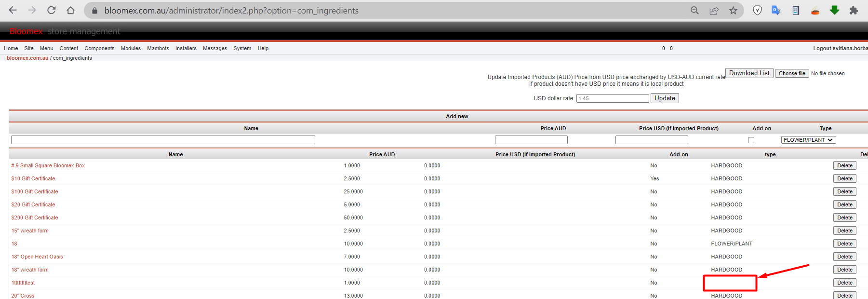
Task: Click the Yes add-on value for $10 Gift Certificate
Action: [654, 178]
